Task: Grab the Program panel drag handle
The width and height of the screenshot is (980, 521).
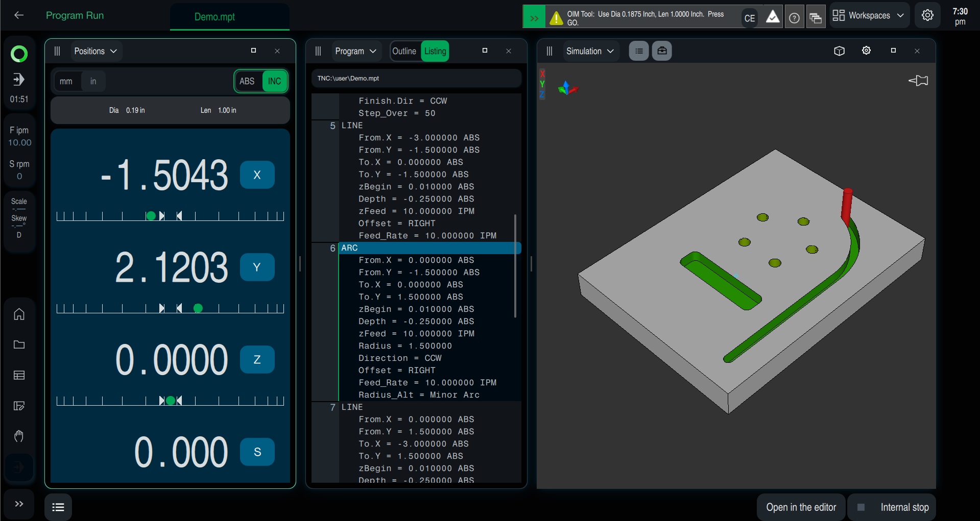Action: pyautogui.click(x=318, y=51)
